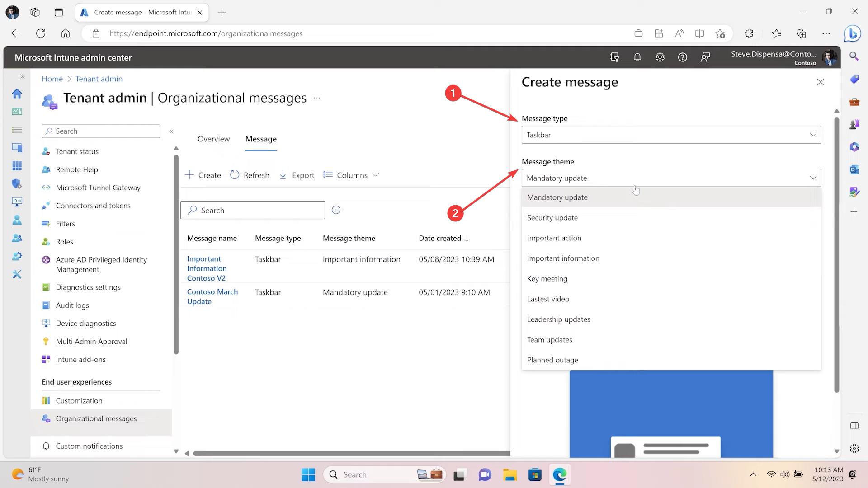The height and width of the screenshot is (488, 868).
Task: Click info icon beside message search
Action: click(336, 210)
